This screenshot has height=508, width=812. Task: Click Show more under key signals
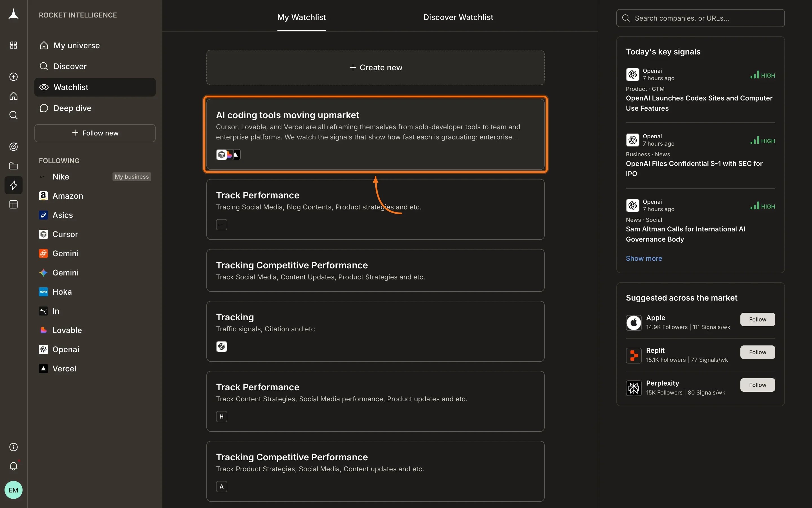coord(644,258)
